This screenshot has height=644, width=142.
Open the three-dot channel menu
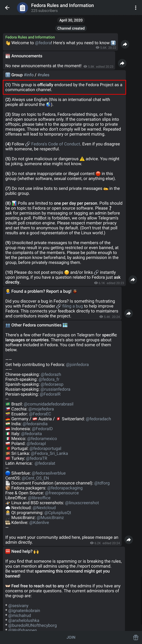pos(136,8)
